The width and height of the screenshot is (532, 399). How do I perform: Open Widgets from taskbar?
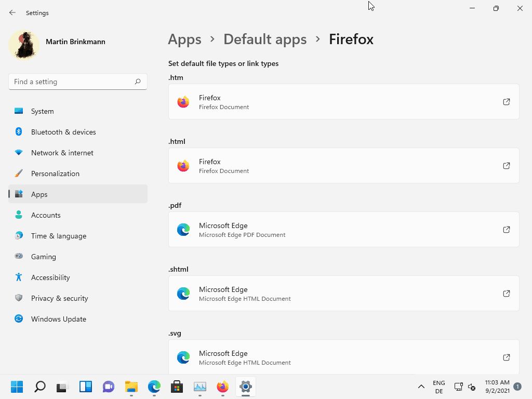pyautogui.click(x=86, y=387)
